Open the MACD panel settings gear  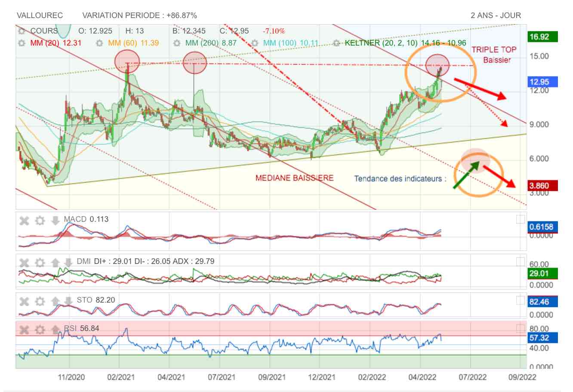click(40, 221)
